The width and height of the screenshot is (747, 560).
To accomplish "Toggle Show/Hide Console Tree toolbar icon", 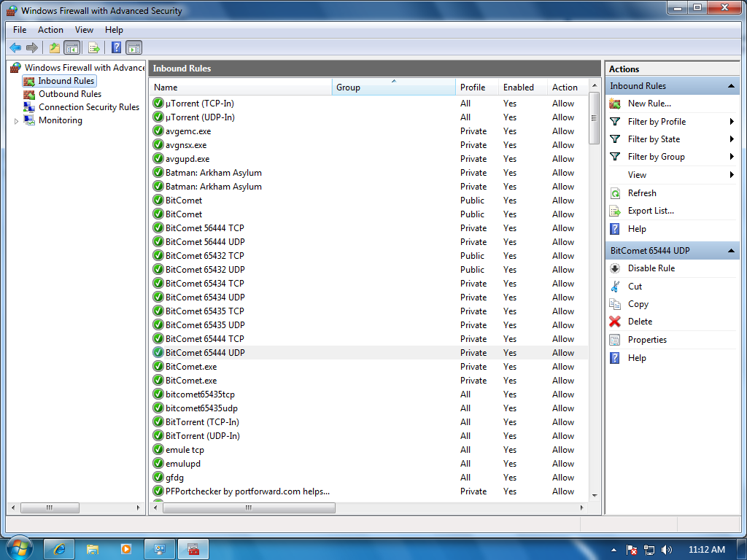I will 72,47.
